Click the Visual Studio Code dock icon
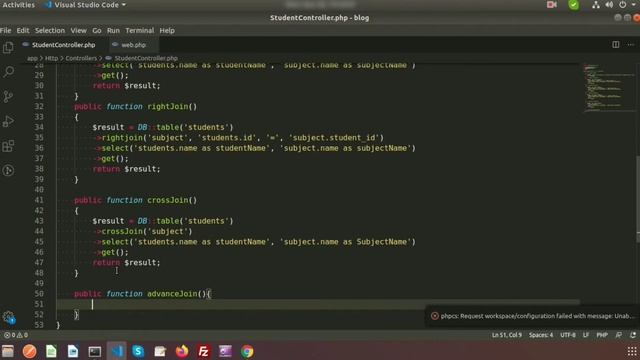Screen dimensions: 640x360 (x=117, y=351)
